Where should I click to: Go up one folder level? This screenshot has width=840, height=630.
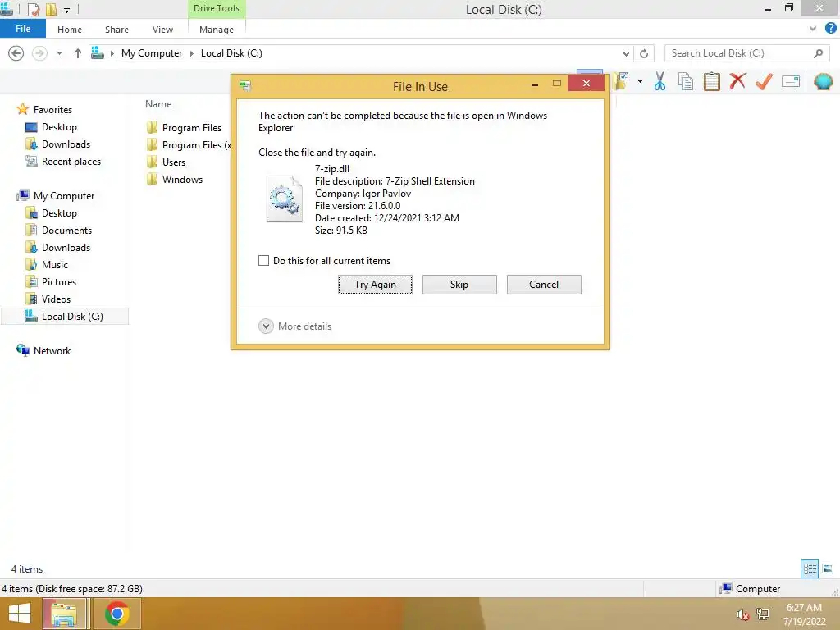pos(78,53)
